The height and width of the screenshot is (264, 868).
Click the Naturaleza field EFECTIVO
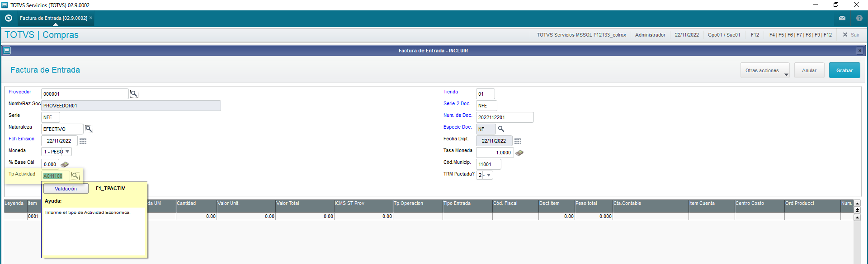(x=62, y=129)
